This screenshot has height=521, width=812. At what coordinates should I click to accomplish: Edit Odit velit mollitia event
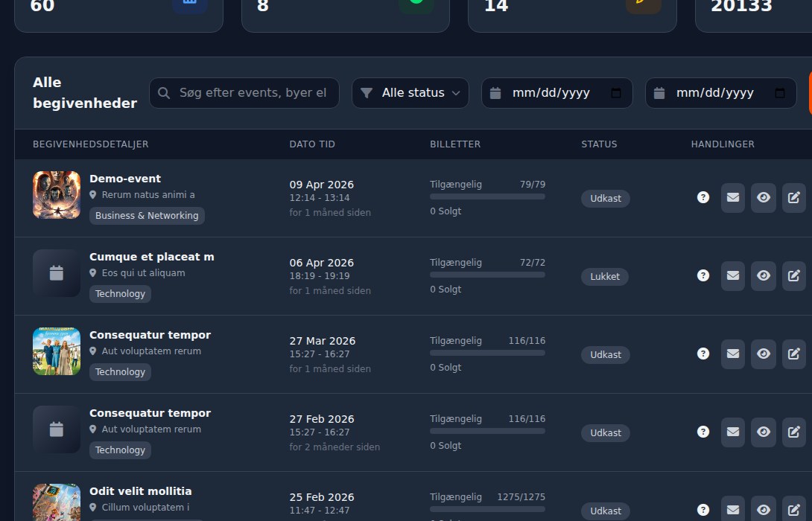click(x=794, y=508)
